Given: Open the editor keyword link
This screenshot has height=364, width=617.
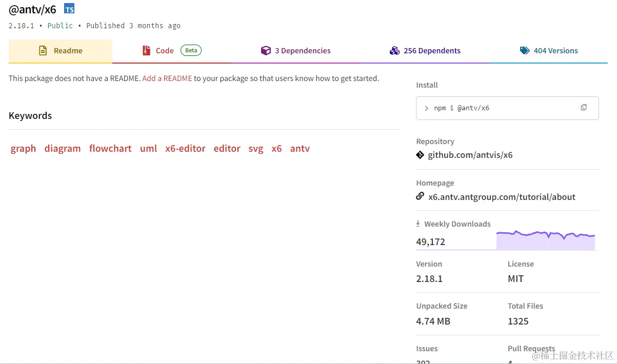Looking at the screenshot, I should click(x=227, y=149).
